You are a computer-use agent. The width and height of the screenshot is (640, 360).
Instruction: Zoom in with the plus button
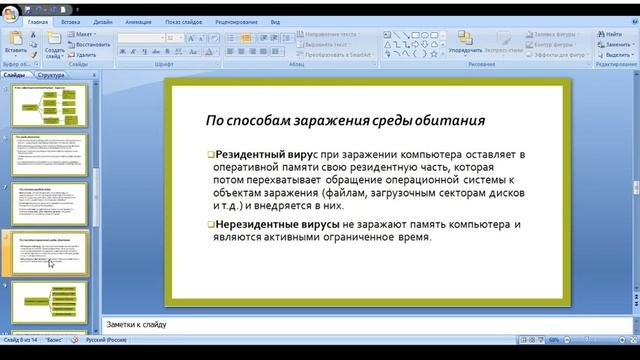pos(622,340)
